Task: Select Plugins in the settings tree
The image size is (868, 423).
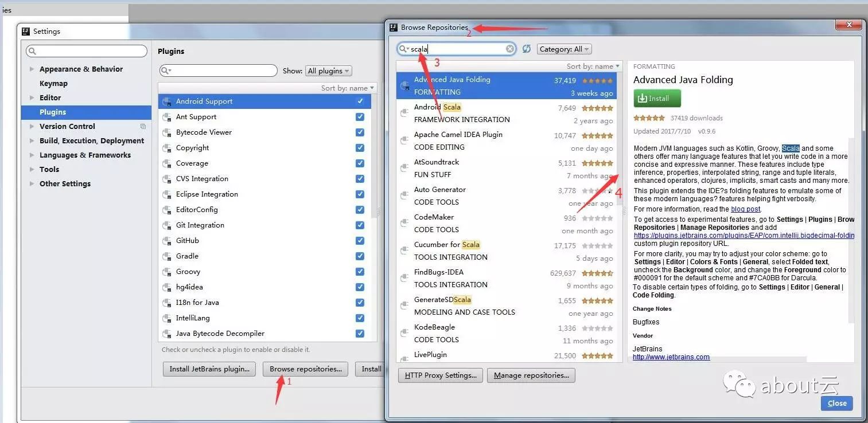Action: coord(86,112)
